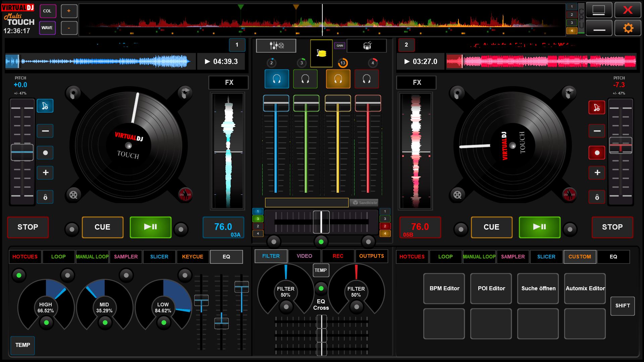Open left KEYCUE tab

point(193,257)
